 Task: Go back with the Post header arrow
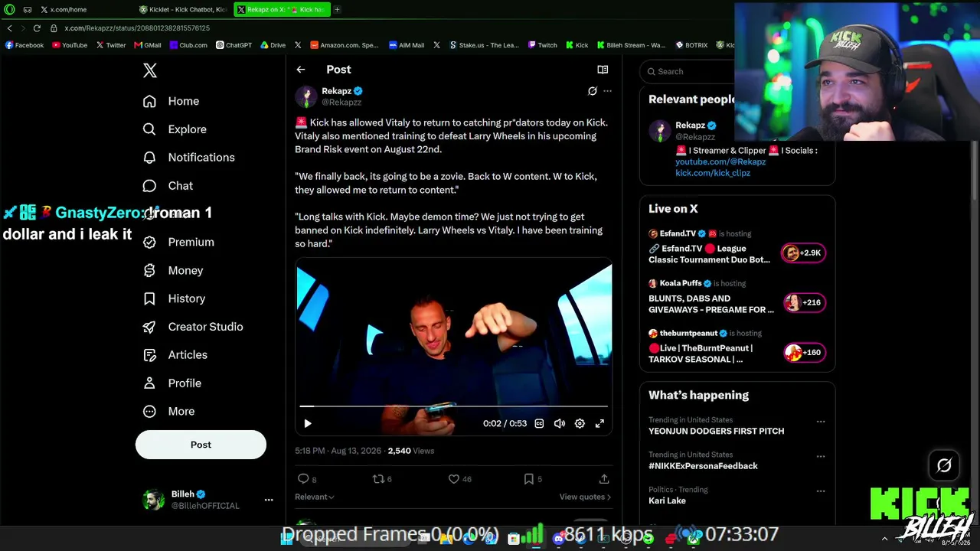(301, 70)
